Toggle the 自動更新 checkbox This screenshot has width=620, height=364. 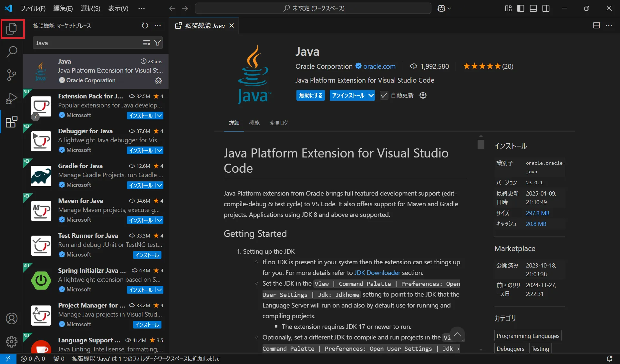coord(384,95)
